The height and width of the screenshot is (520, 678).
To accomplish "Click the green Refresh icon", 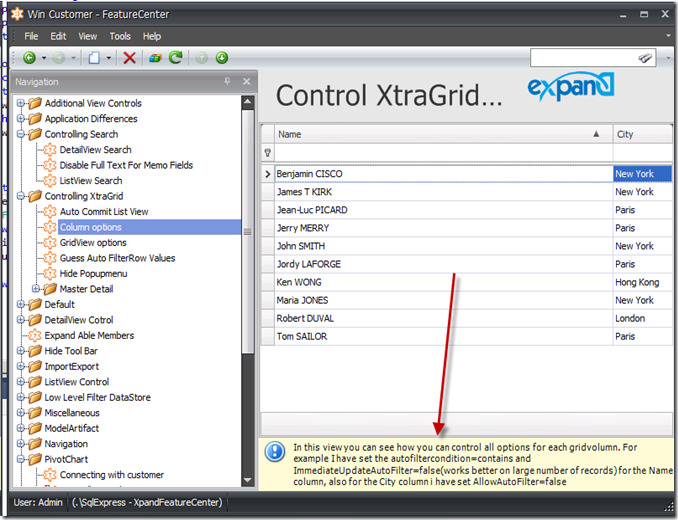I will (176, 57).
